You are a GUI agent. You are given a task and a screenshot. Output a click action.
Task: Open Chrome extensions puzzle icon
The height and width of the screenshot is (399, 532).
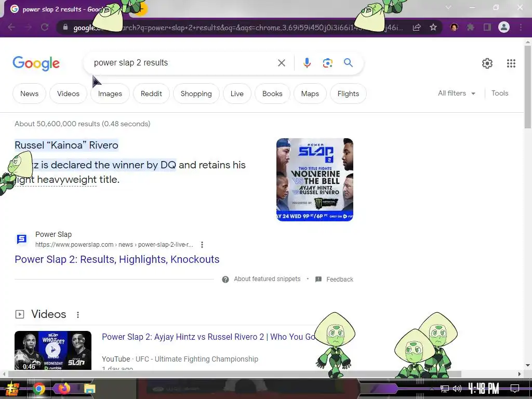pos(470,27)
